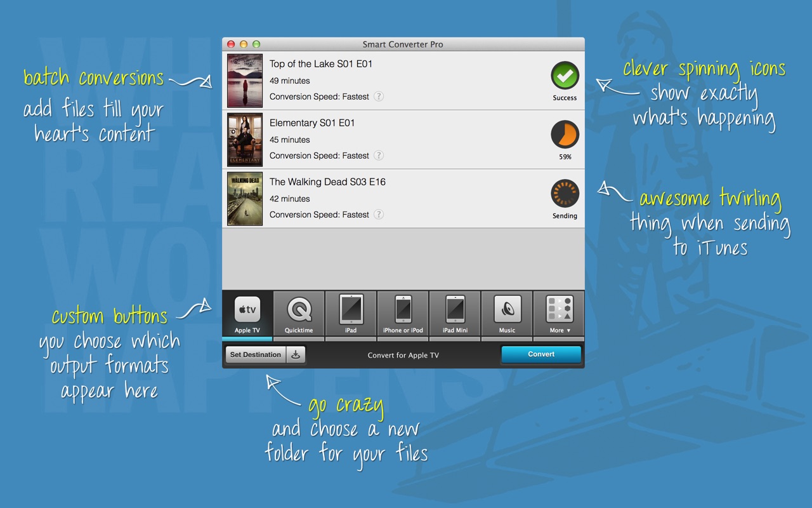Open the More formats menu
This screenshot has width=812, height=508.
tap(559, 314)
